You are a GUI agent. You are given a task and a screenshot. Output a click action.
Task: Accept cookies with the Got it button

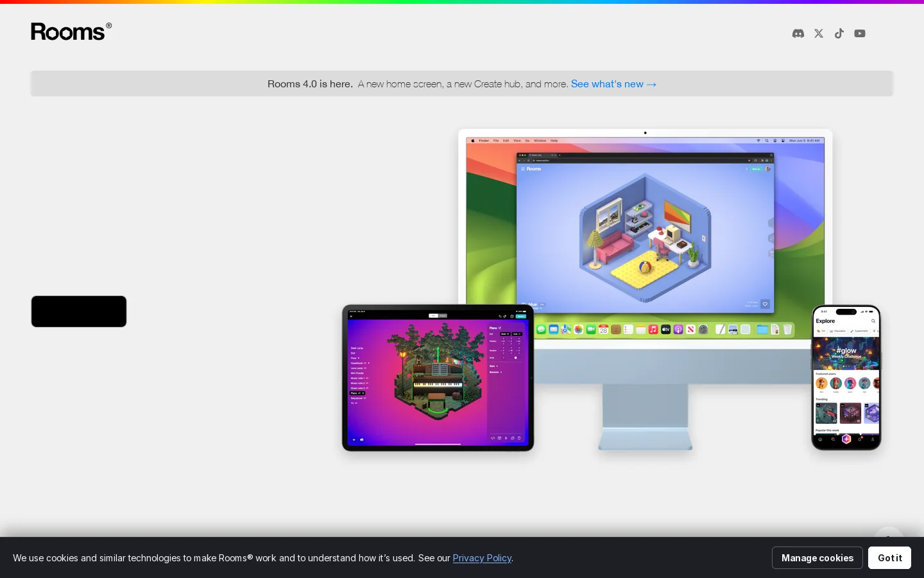pyautogui.click(x=889, y=557)
